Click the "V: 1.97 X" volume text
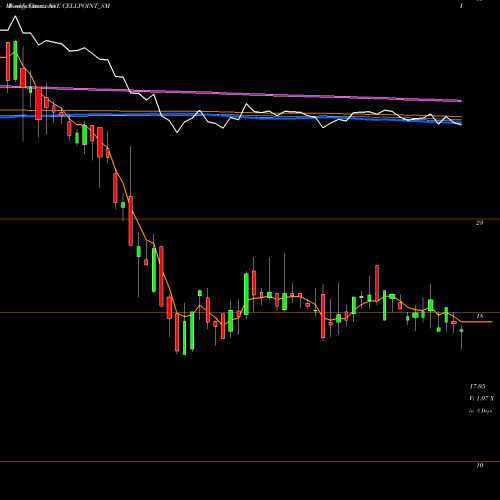 pos(481,398)
